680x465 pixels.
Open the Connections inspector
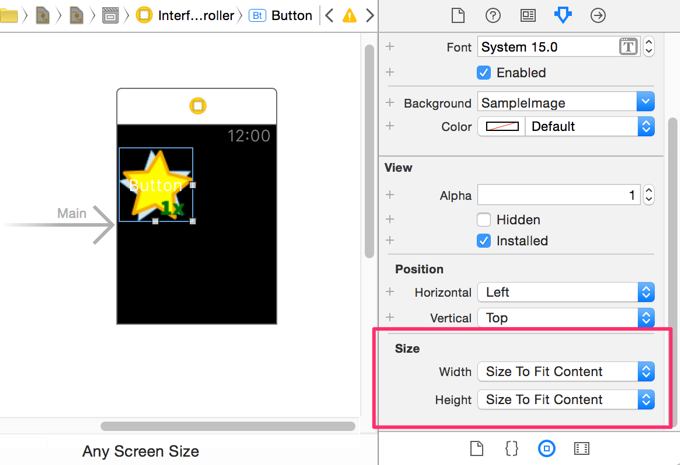click(598, 16)
